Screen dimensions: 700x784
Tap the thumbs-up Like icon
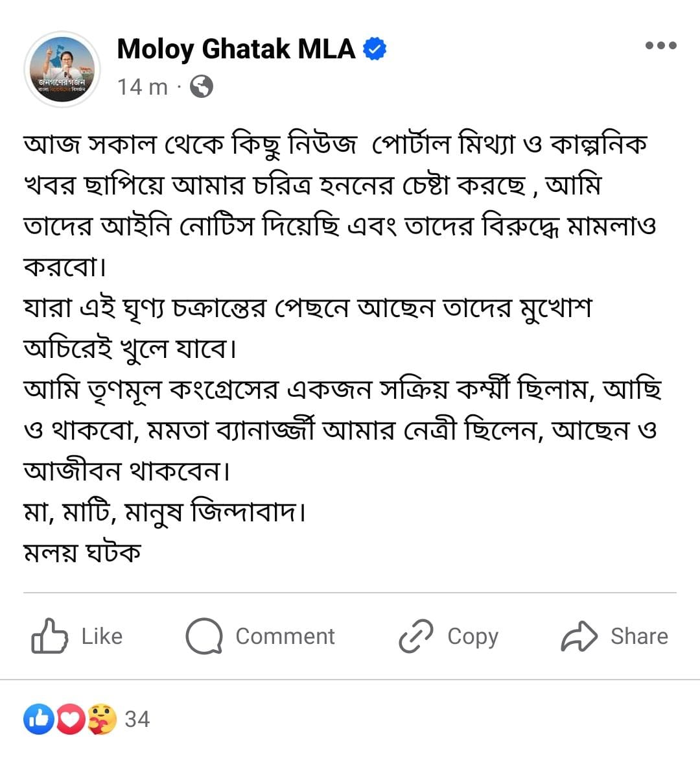49,636
